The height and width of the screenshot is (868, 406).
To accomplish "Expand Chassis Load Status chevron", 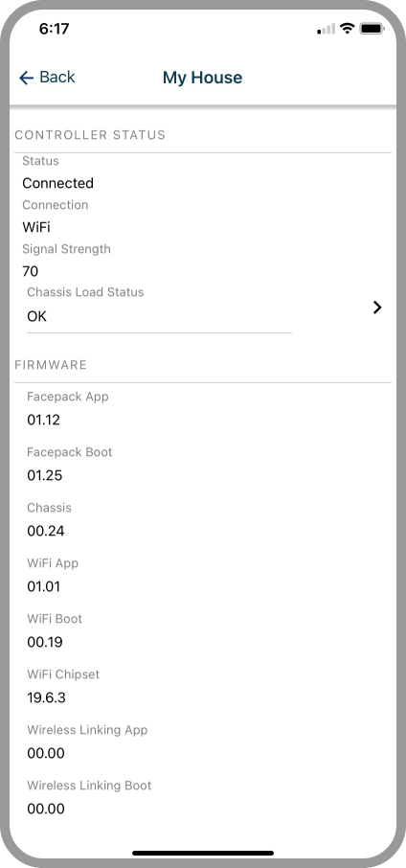I will (x=377, y=308).
